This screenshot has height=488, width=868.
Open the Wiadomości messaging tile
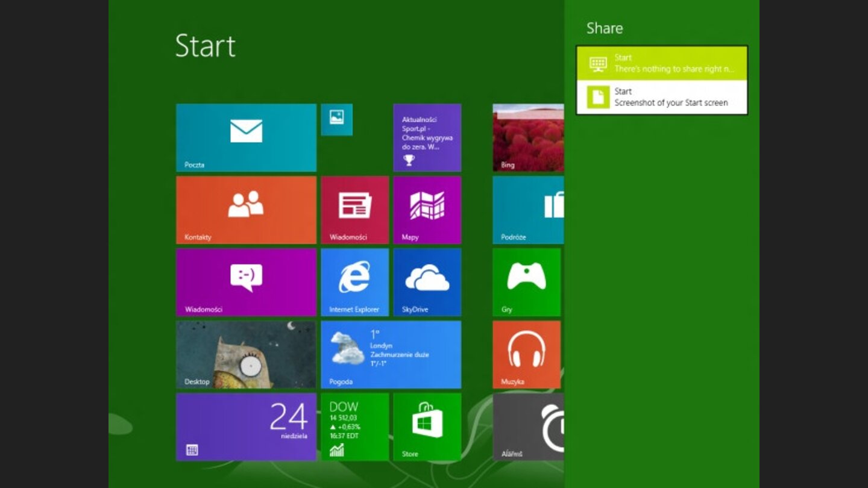click(x=246, y=282)
